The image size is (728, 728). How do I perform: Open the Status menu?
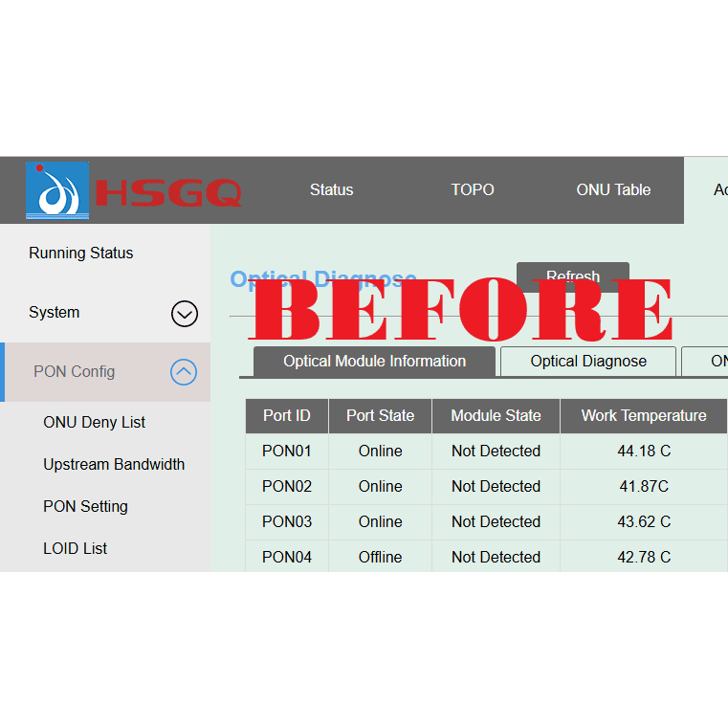click(331, 190)
